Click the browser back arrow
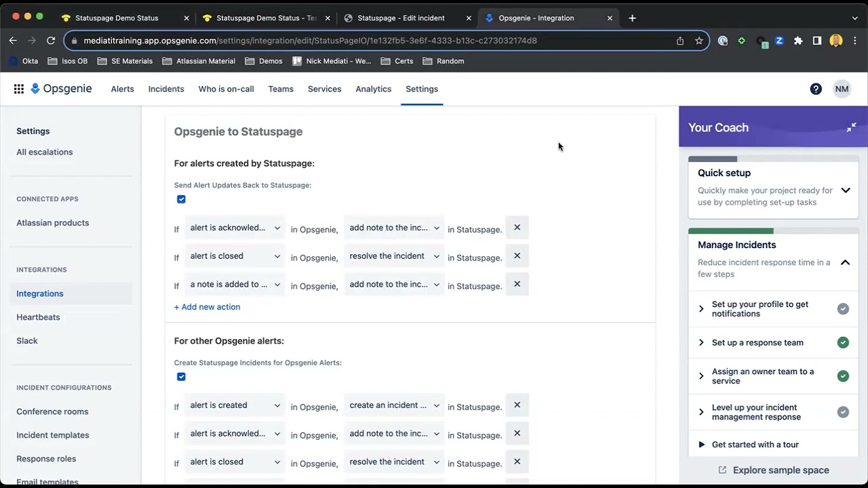Viewport: 868px width, 488px height. pos(13,41)
